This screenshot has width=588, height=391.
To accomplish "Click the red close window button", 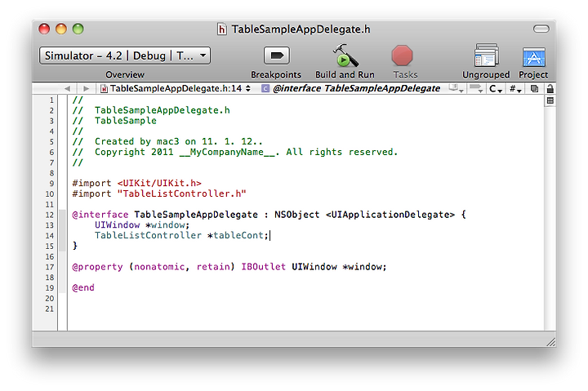I will pyautogui.click(x=44, y=29).
